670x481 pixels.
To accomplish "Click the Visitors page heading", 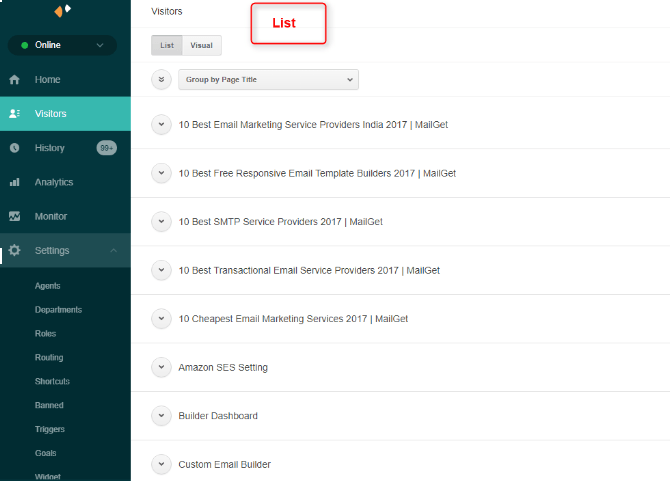I will tap(167, 12).
